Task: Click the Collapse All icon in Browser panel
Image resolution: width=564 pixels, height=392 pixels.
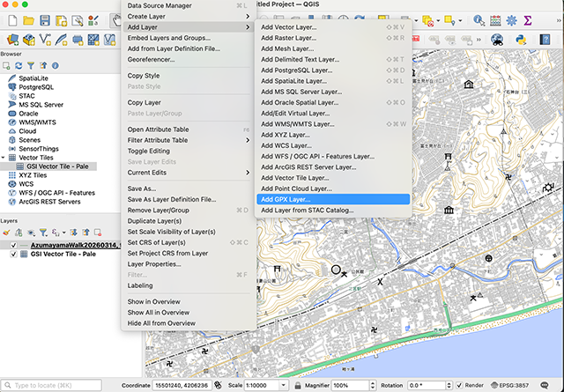Action: pos(43,66)
